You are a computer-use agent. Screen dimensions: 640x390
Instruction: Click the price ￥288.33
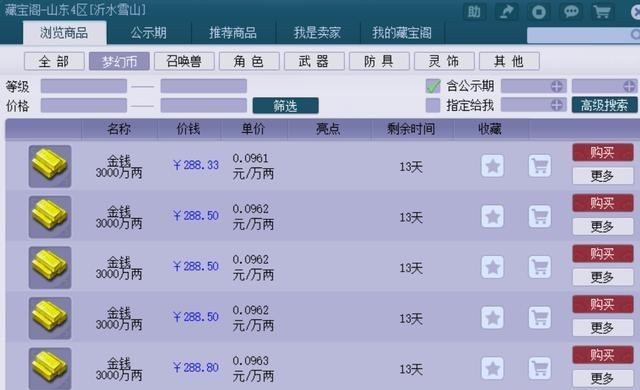[x=196, y=165]
